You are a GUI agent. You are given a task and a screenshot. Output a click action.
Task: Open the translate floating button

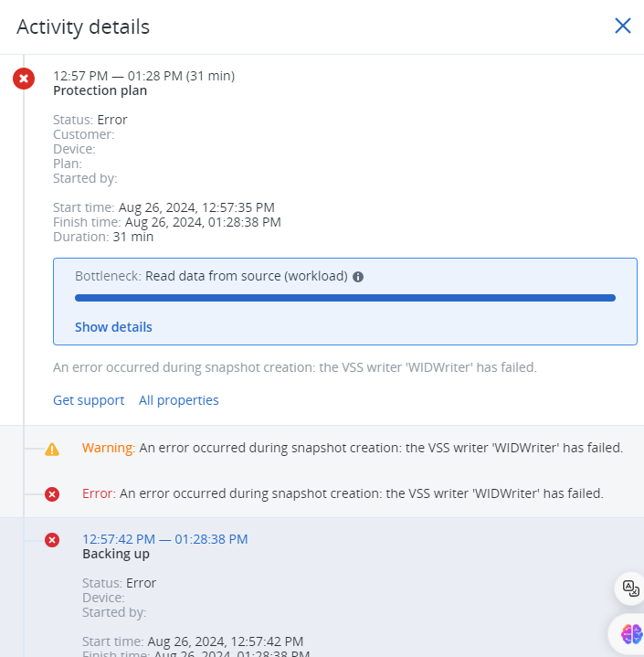tap(630, 588)
